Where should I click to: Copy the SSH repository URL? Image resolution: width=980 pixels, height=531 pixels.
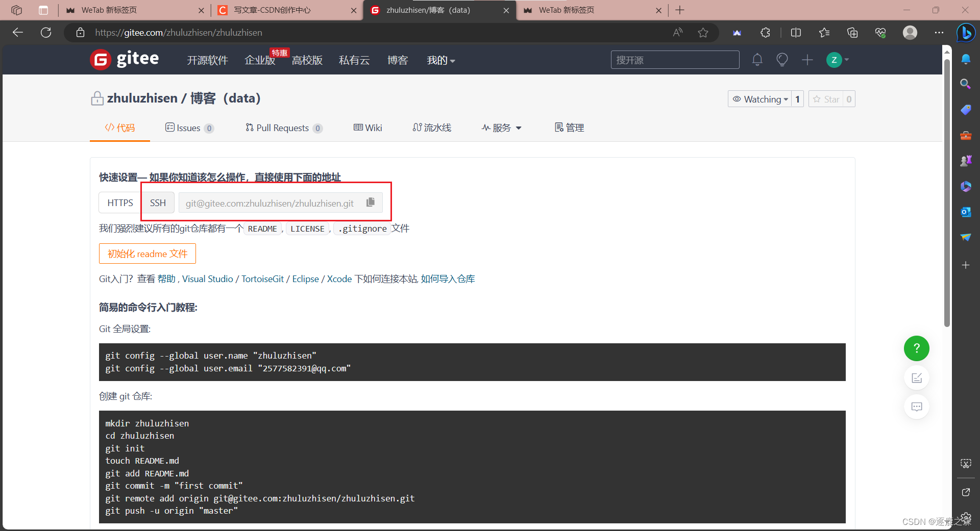pos(370,202)
